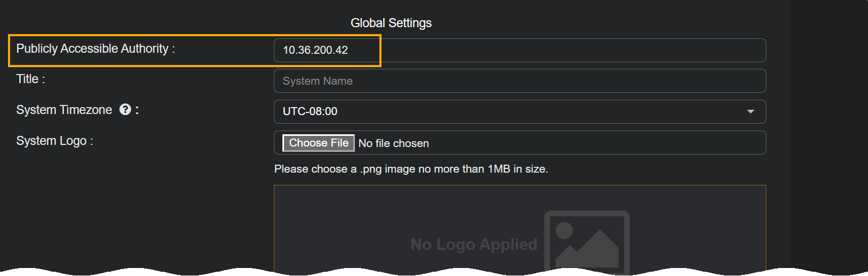The image size is (868, 276).
Task: Click empty space in the System Logo file field
Action: 586,143
